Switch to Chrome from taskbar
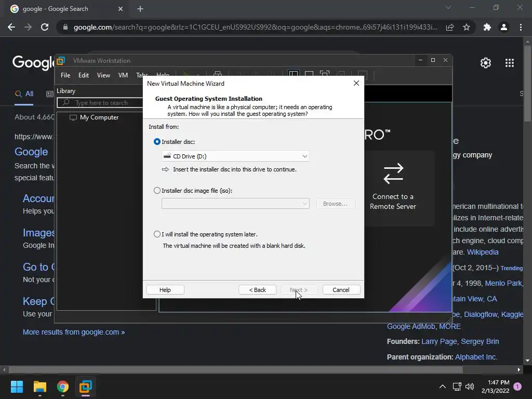 63,387
